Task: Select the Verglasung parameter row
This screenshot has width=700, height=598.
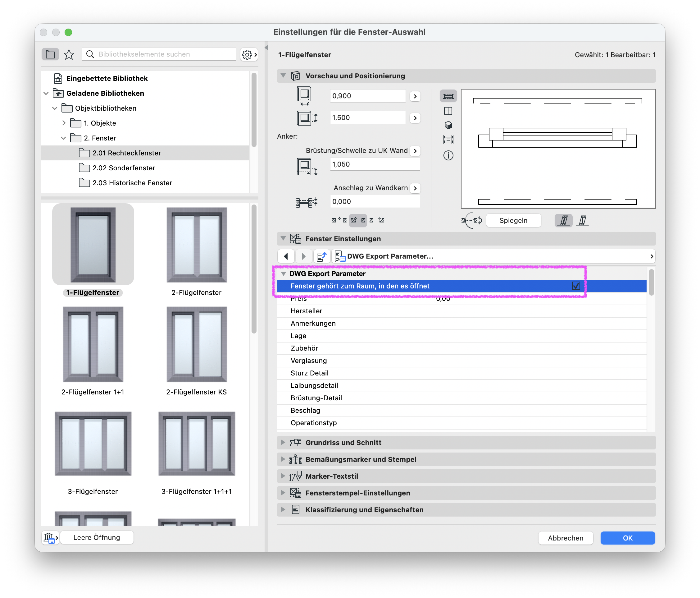Action: (x=461, y=361)
